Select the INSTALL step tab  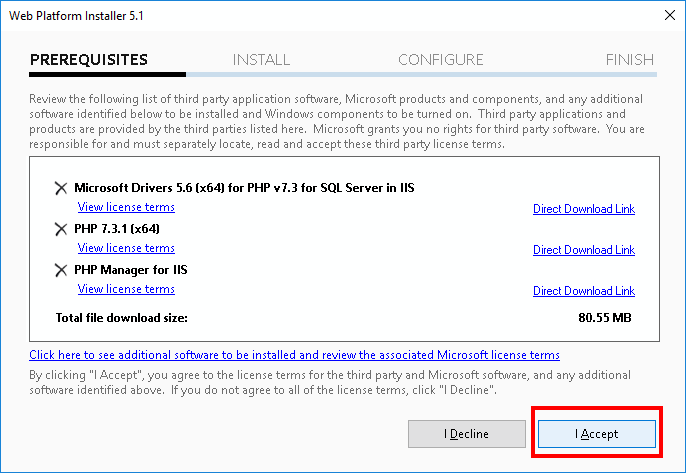[x=261, y=60]
